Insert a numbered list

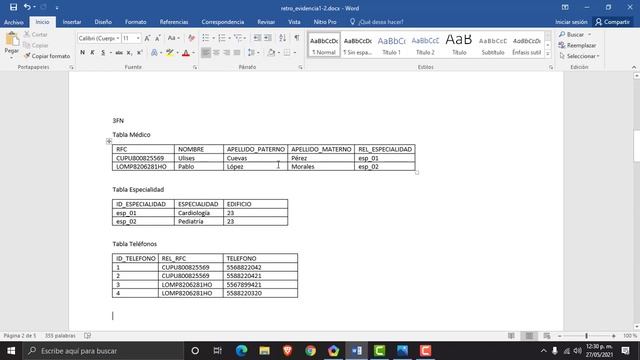pyautogui.click(x=222, y=38)
